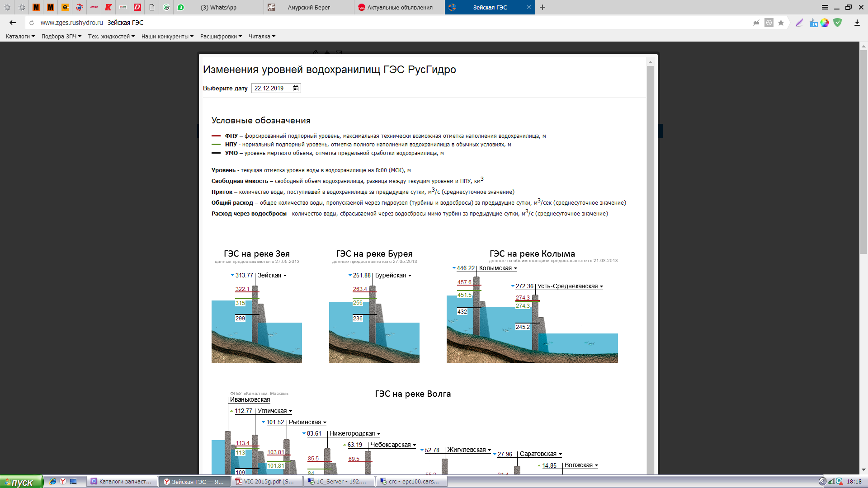Switch to the Актуальные объявления tab
The width and height of the screenshot is (868, 488).
pos(400,7)
